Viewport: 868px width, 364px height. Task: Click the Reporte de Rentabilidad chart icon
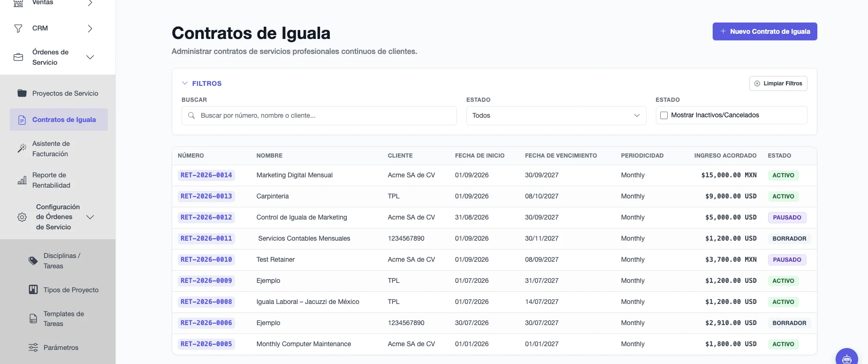pos(22,180)
